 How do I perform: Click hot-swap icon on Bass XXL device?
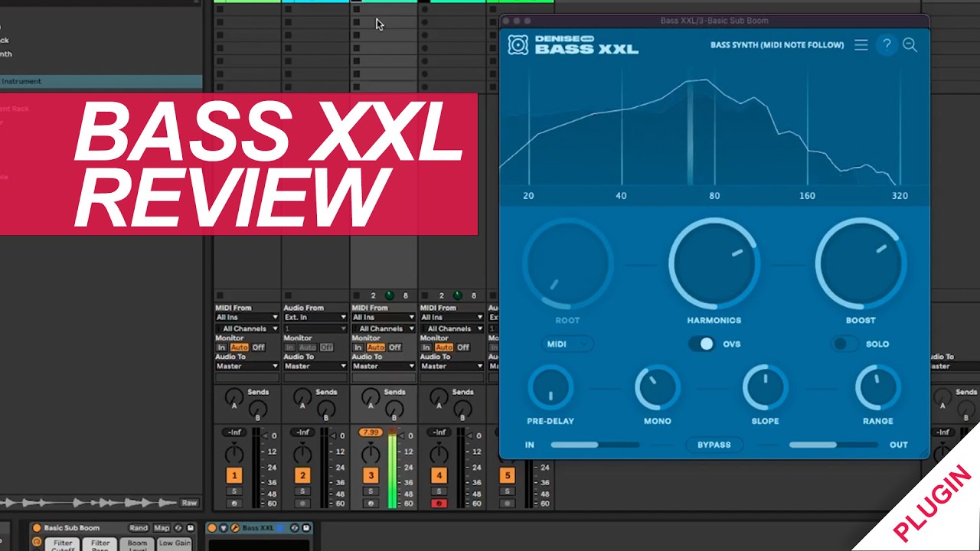293,528
